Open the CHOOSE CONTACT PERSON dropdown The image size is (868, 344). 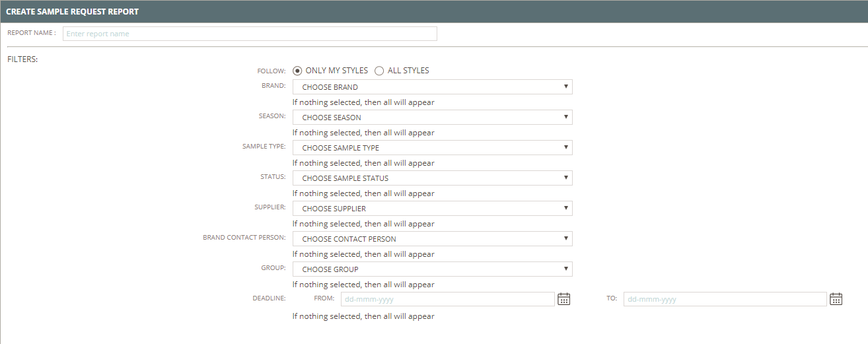pos(432,239)
